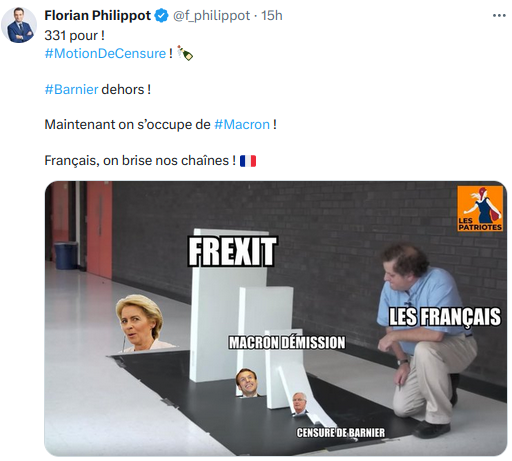Click the CENSURE DE BARNIER caption
Image resolution: width=512 pixels, height=461 pixels.
coord(341,433)
